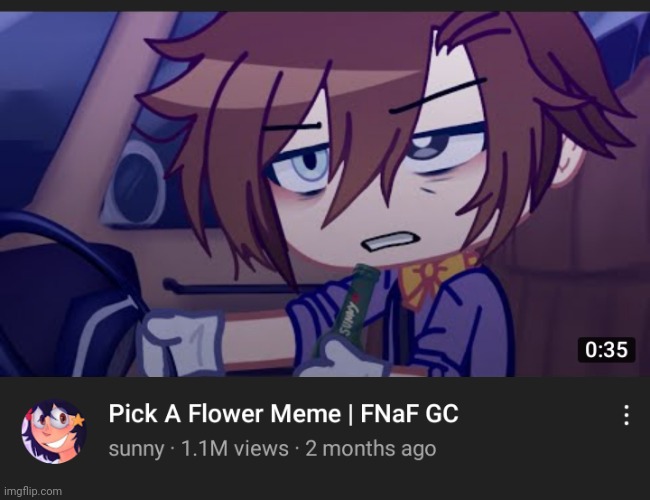This screenshot has width=650, height=500.
Task: Click the yellow bow tie in thumbnail
Action: (x=435, y=277)
